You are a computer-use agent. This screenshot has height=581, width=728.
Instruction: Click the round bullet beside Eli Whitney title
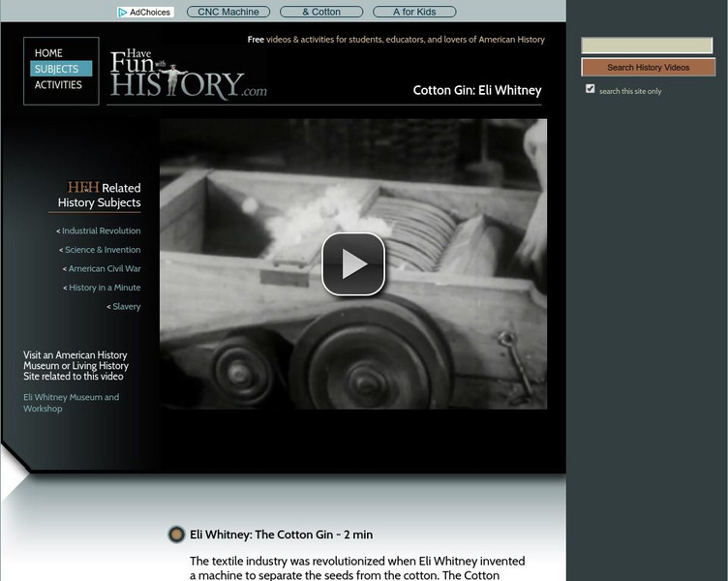176,535
